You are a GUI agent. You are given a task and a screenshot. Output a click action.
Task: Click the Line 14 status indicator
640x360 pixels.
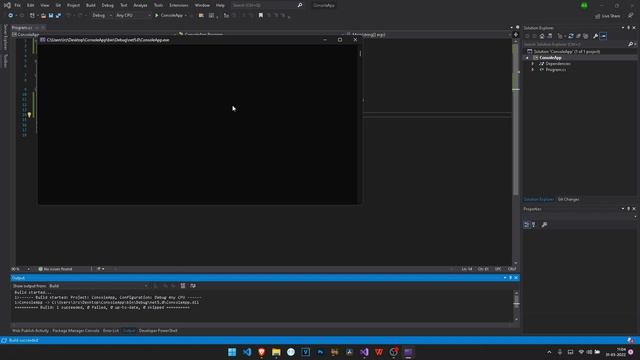tap(467, 269)
